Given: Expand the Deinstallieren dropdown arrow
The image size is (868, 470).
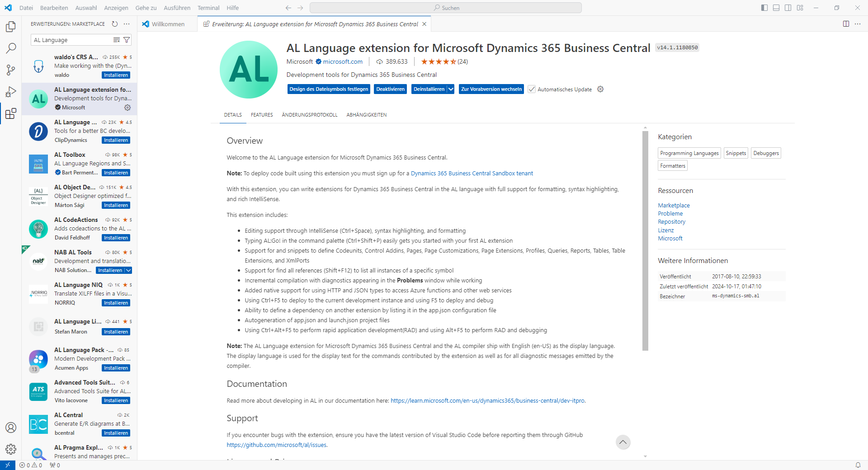Looking at the screenshot, I should [451, 89].
